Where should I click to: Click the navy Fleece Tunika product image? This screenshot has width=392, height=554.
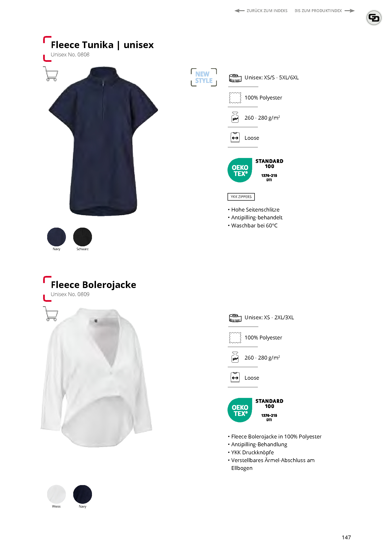(103, 141)
